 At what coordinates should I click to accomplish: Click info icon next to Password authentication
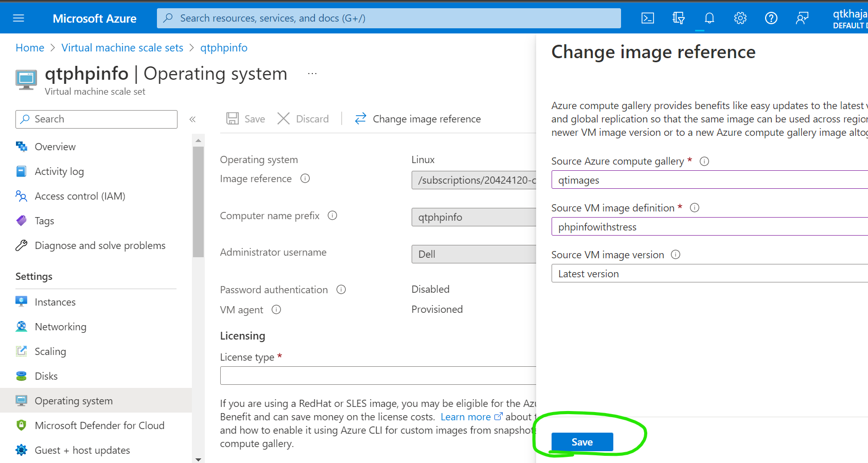341,290
